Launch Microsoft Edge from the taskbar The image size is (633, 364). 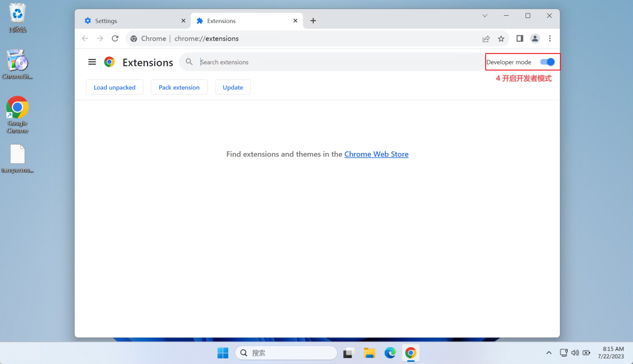tap(390, 353)
